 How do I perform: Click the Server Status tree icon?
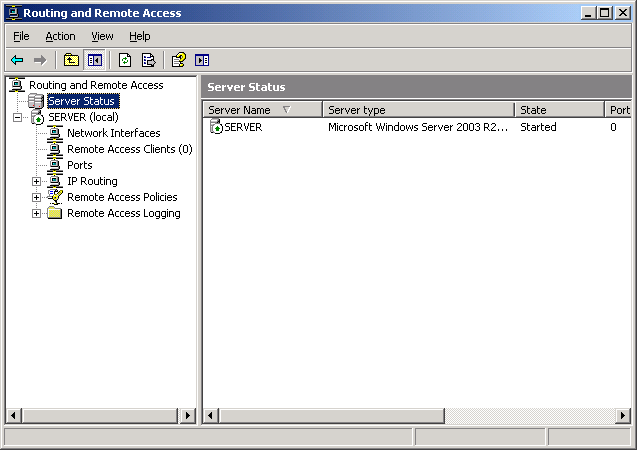(x=36, y=101)
